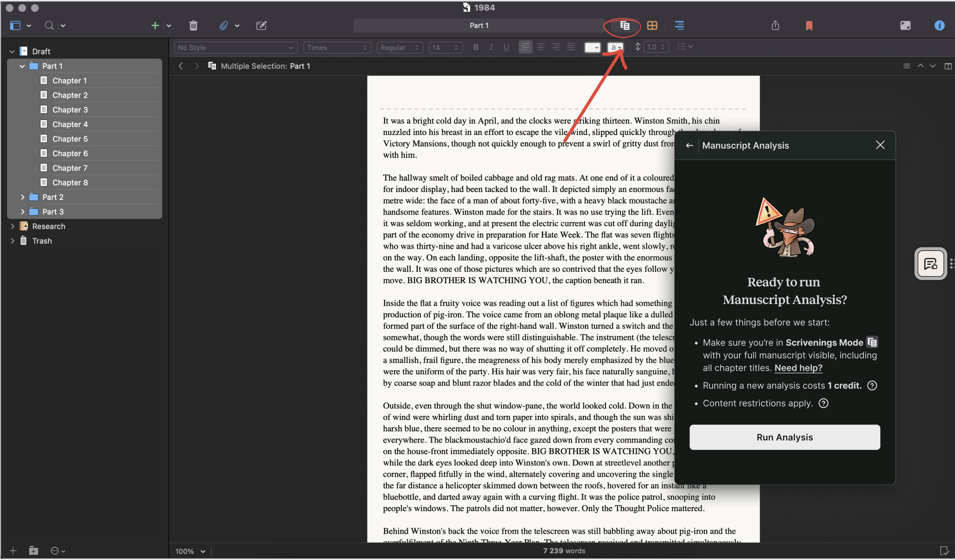
Task: Justify text alignment
Action: (571, 47)
